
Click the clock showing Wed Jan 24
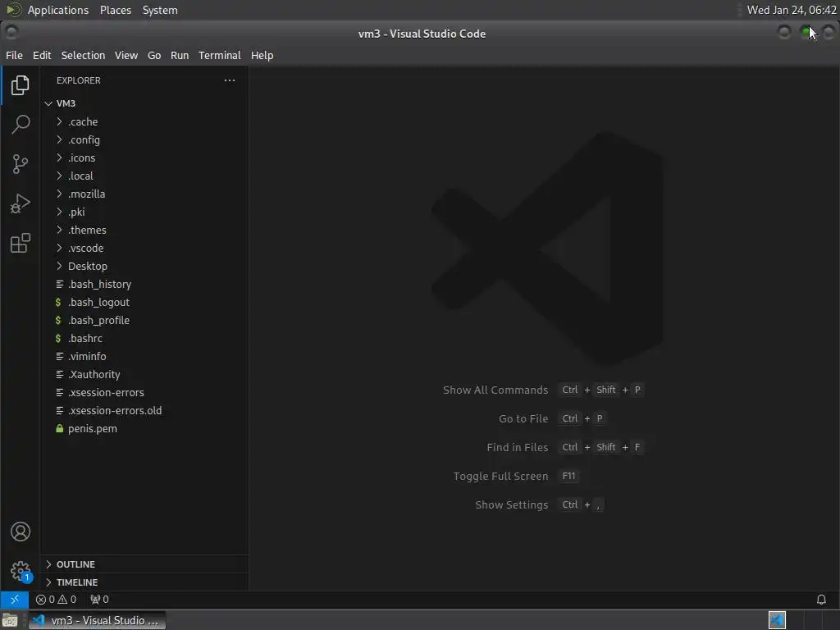[792, 10]
